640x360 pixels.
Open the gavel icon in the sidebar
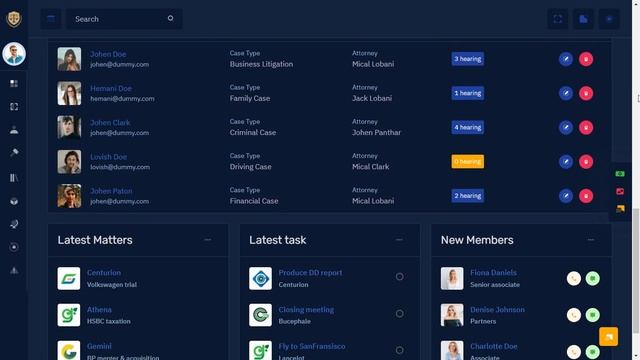14,153
